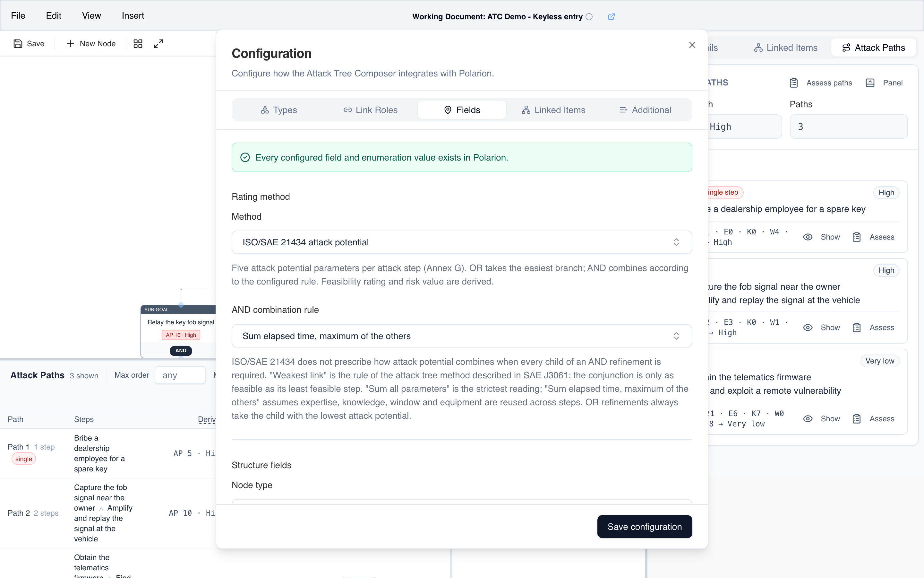924x578 pixels.
Task: Click the High badge on bribe path card
Action: (886, 193)
